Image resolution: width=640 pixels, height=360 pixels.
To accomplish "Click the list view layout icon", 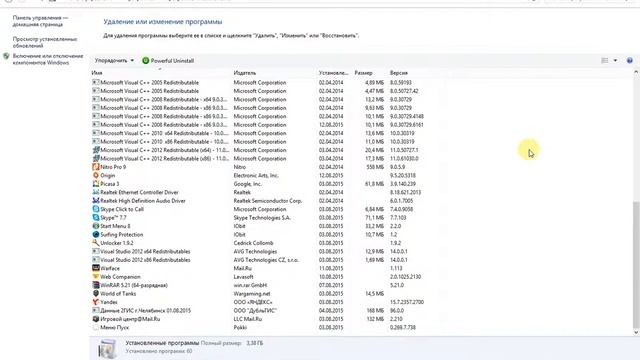I will click(604, 60).
